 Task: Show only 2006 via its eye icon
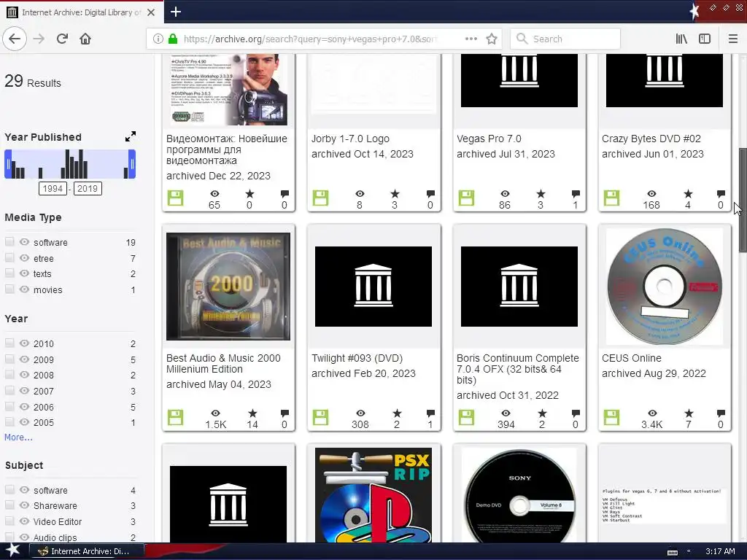[24, 407]
